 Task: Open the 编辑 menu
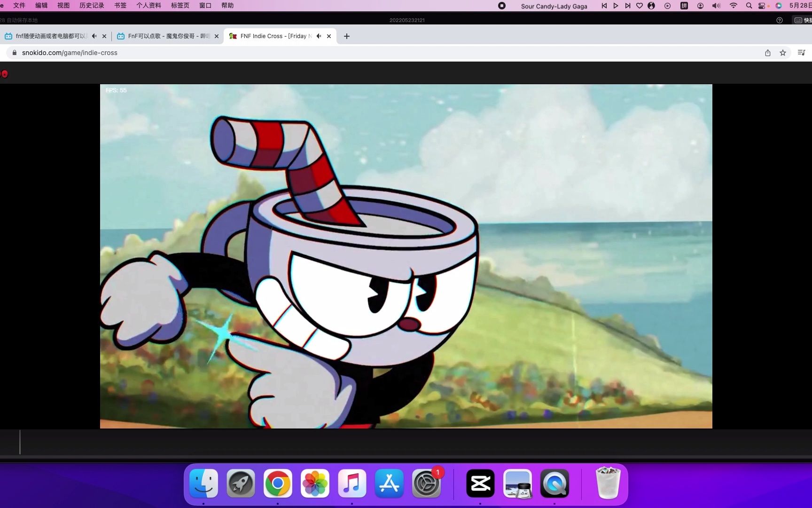[x=41, y=6]
